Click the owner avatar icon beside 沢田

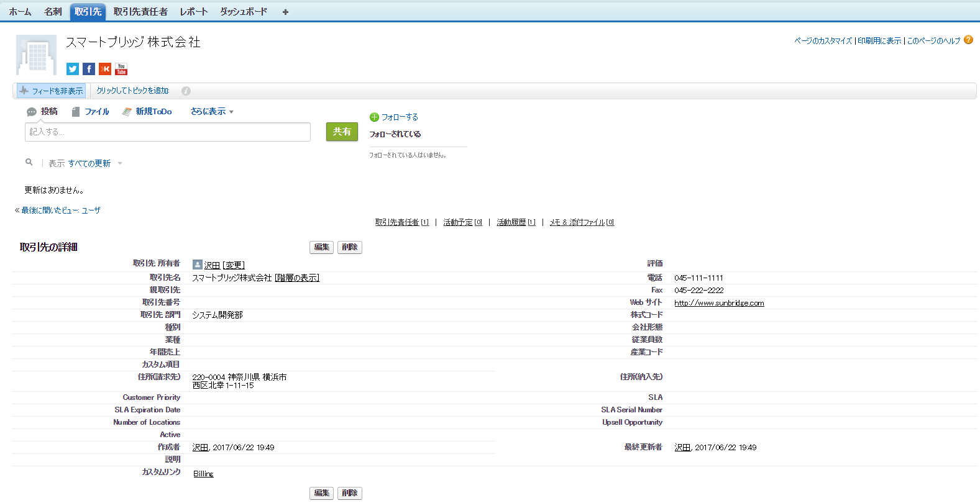(198, 265)
